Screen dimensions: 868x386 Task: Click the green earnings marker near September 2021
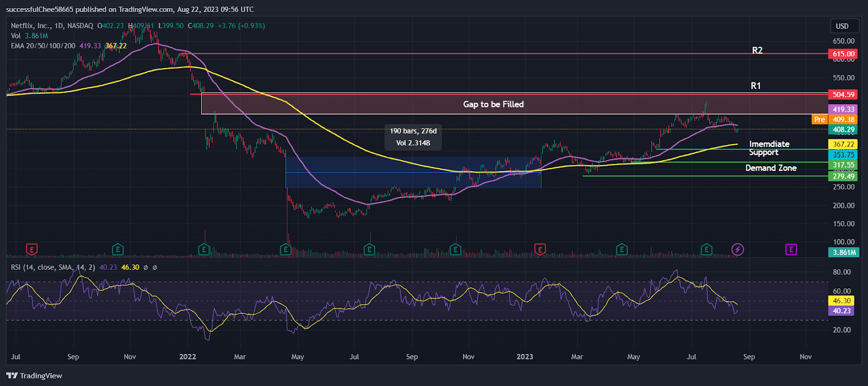[x=118, y=250]
